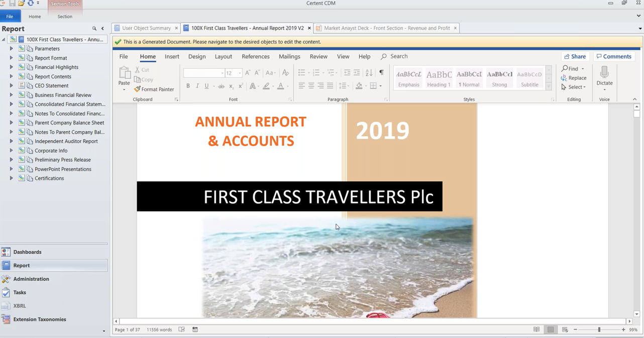Click the Font Color A icon
The image size is (644, 338).
280,86
